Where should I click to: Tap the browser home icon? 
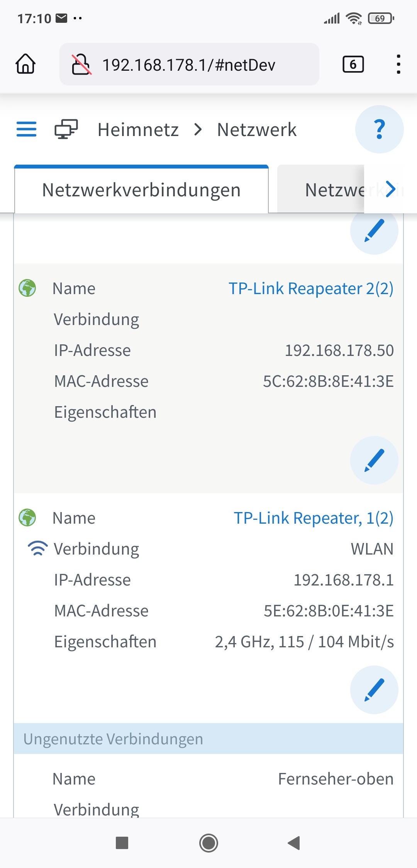click(25, 65)
